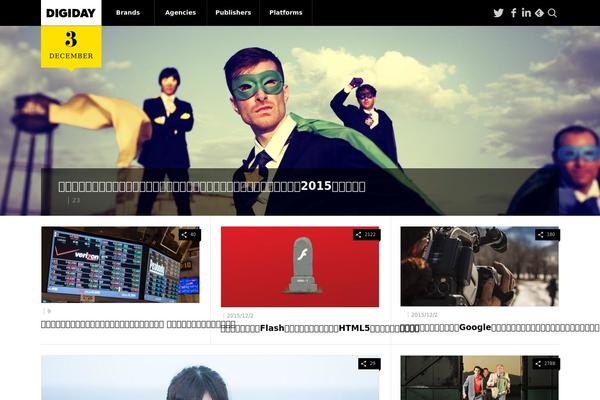Open the hero article headline containing 2015

pyautogui.click(x=212, y=186)
